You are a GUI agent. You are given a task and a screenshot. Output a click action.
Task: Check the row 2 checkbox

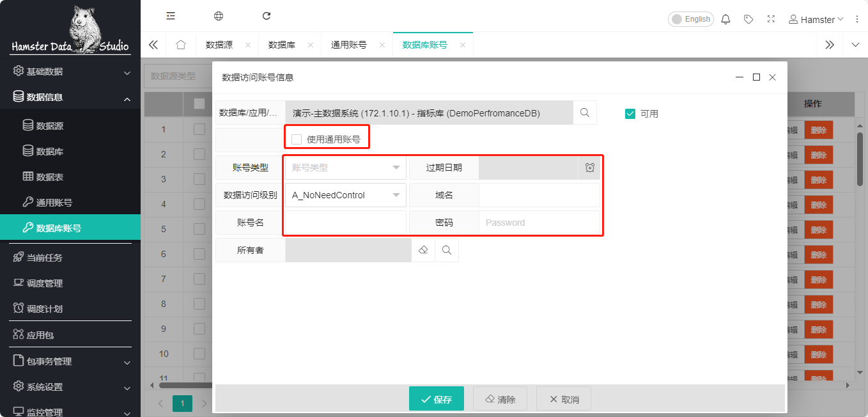tap(199, 154)
